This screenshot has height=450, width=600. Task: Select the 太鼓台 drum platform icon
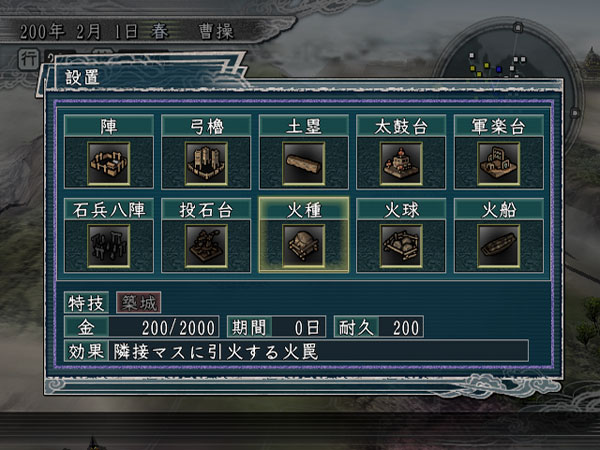(401, 163)
